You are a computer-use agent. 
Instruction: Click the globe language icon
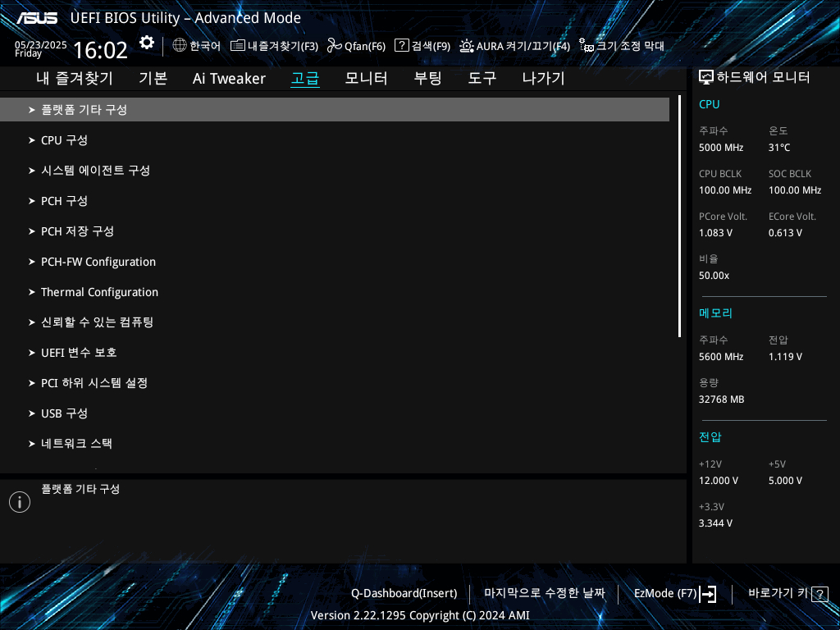click(180, 46)
